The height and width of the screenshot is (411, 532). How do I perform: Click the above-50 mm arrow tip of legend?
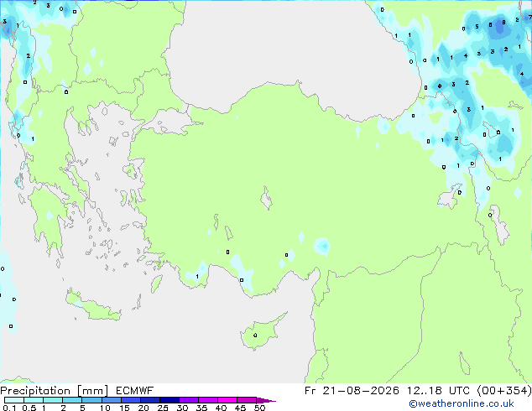266,400
